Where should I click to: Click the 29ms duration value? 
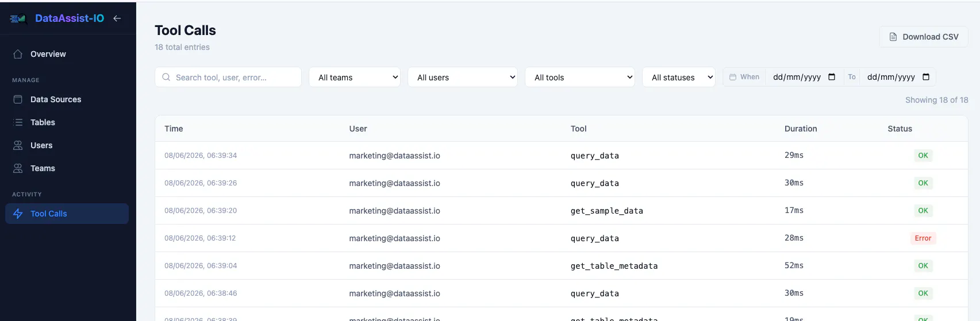click(794, 155)
